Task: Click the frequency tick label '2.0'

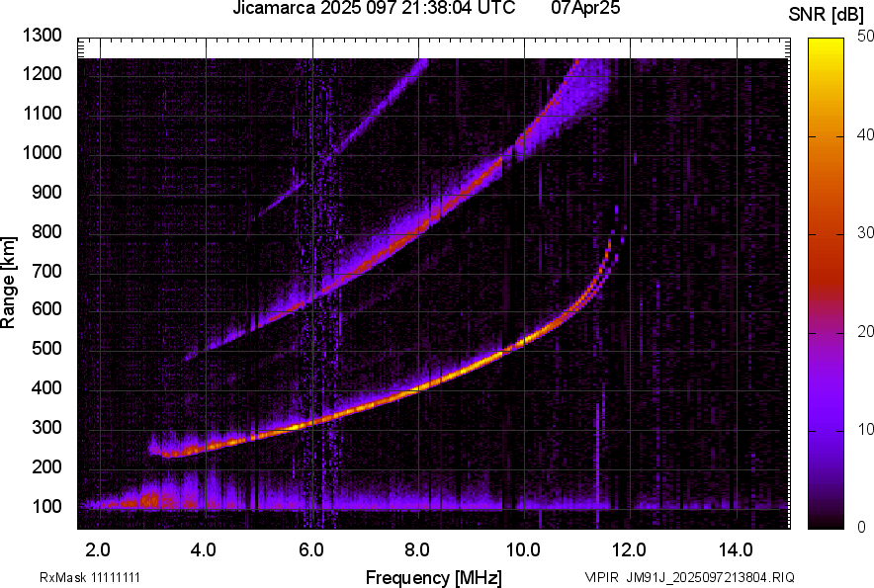Action: tap(98, 550)
